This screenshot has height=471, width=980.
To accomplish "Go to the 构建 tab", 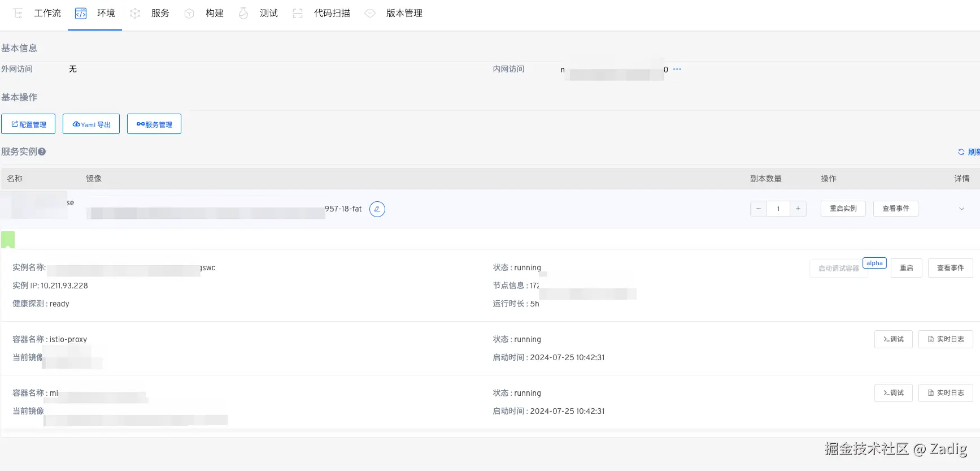I will tap(215, 13).
